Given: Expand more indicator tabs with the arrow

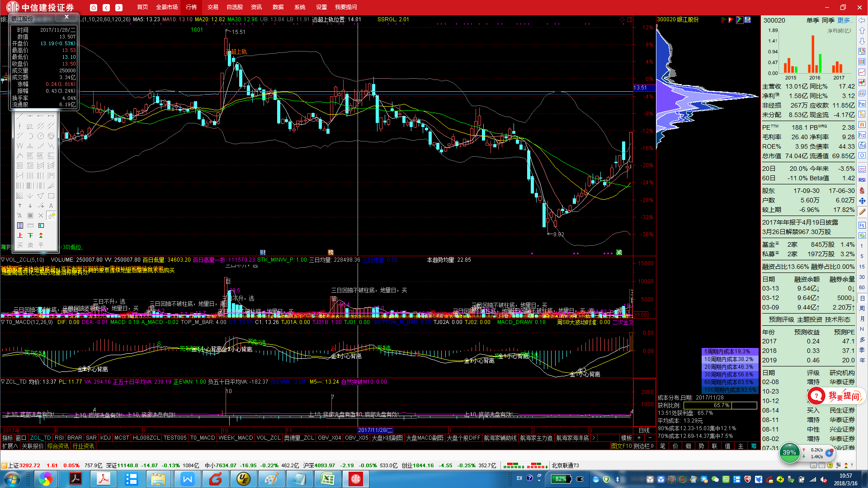Looking at the screenshot, I should (594, 438).
